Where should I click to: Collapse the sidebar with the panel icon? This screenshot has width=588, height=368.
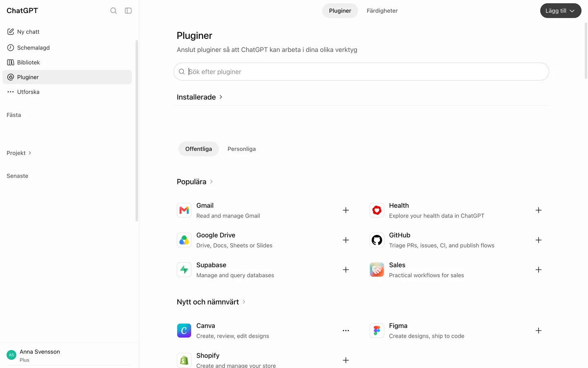[x=128, y=11]
